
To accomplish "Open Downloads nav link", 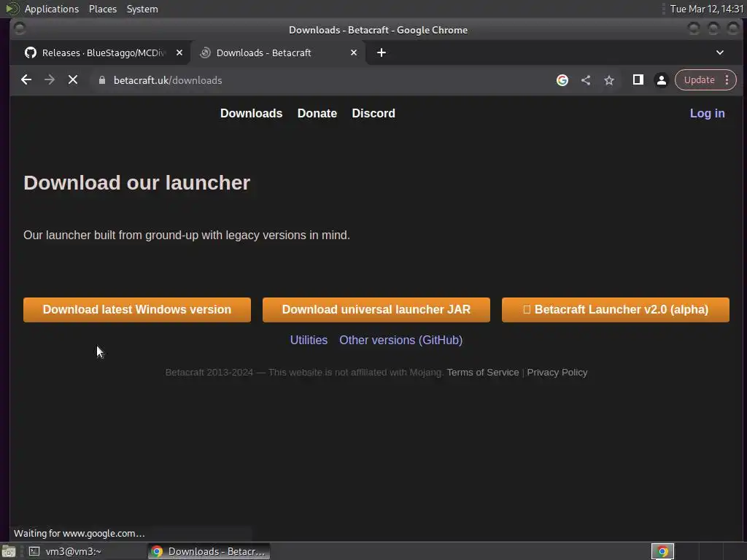I will click(251, 113).
